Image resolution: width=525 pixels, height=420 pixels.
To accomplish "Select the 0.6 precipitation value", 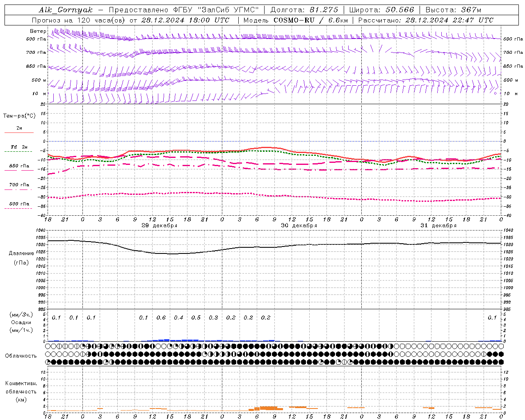I will (161, 318).
